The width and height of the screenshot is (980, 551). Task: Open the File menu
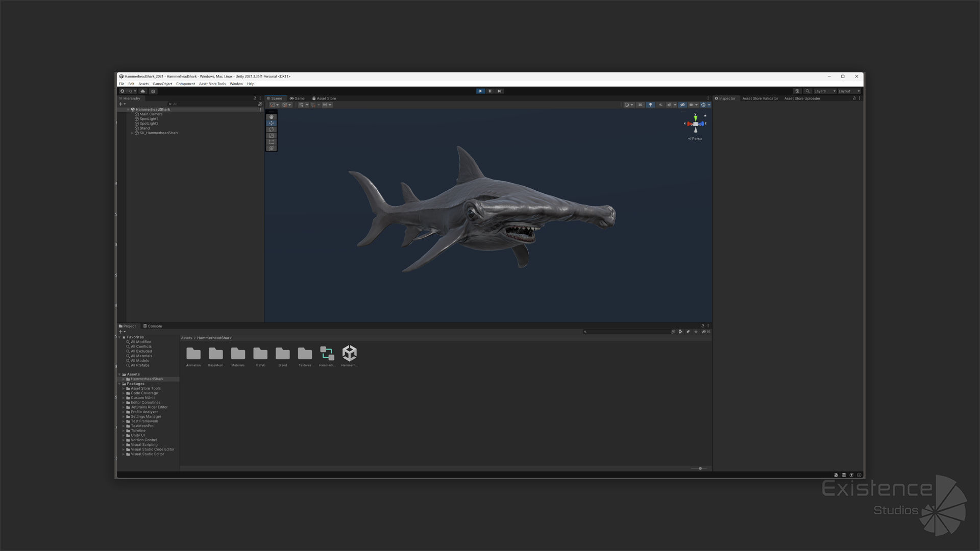pyautogui.click(x=121, y=84)
